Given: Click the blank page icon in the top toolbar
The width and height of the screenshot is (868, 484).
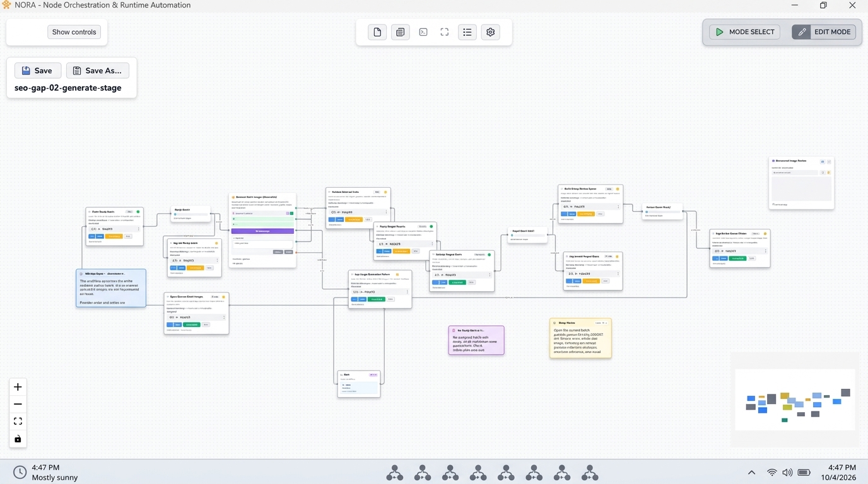Looking at the screenshot, I should pos(377,32).
